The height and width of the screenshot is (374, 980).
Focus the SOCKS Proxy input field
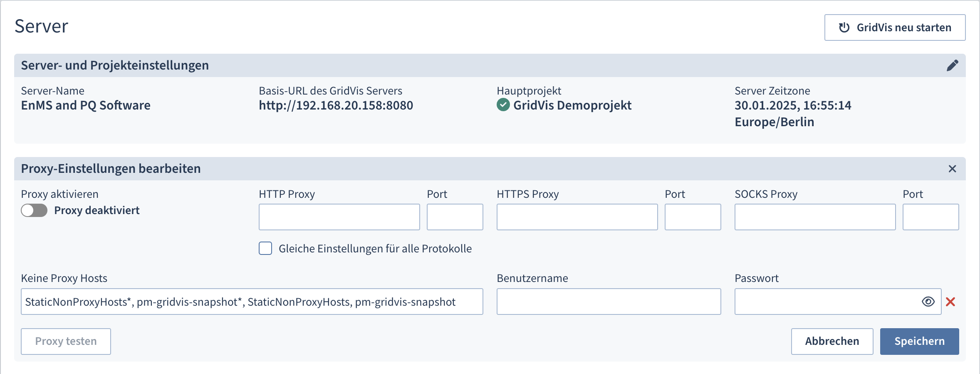[815, 217]
